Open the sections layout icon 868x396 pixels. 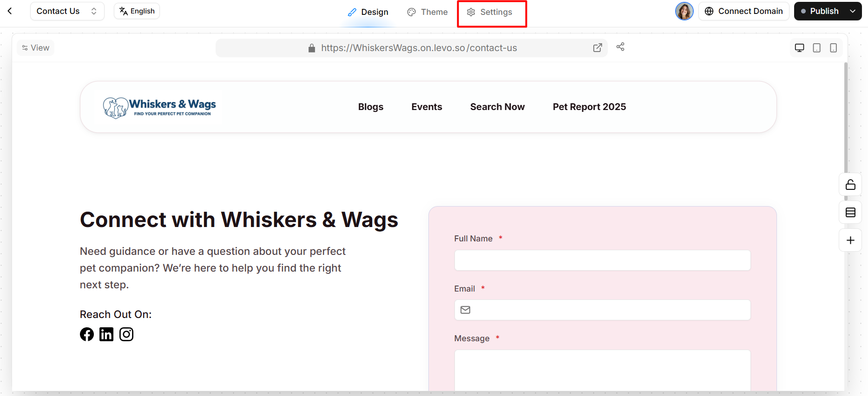850,213
